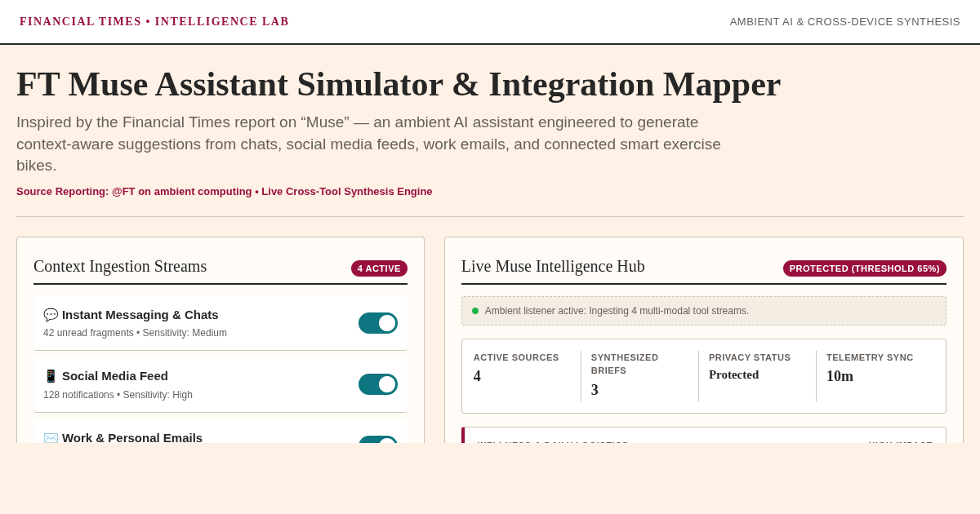980x514 pixels.
Task: Click Work & Personal Emails label
Action: [x=132, y=437]
